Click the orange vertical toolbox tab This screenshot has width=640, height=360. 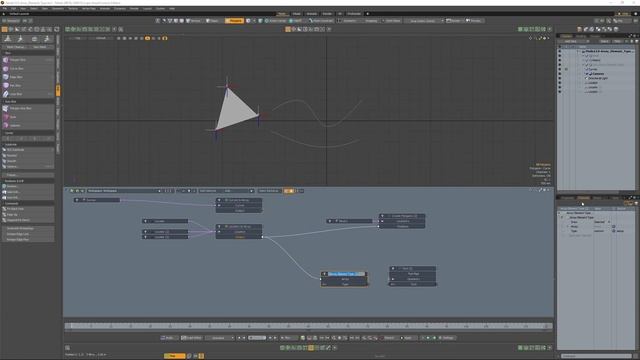tap(58, 90)
